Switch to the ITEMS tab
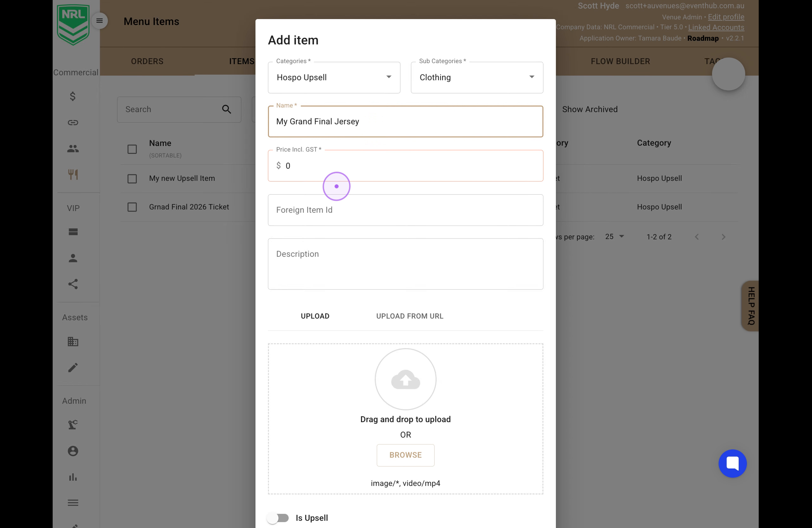The image size is (812, 528). coord(242,62)
